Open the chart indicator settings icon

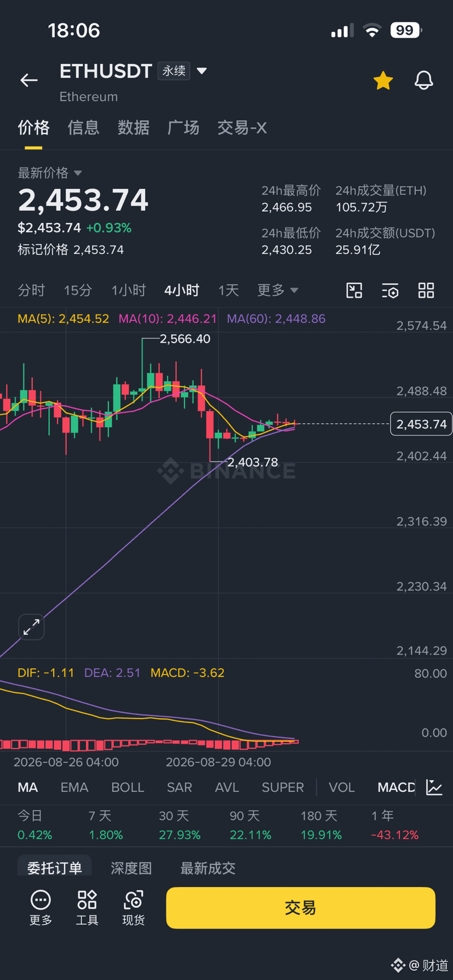(x=390, y=290)
